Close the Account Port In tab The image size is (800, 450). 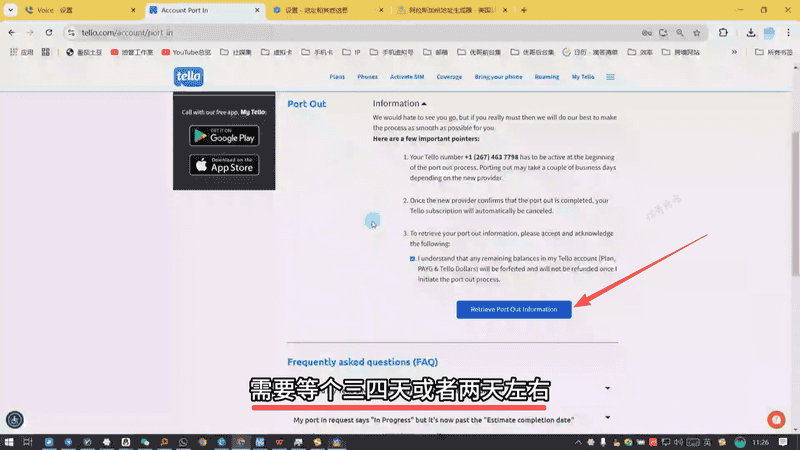pyautogui.click(x=257, y=10)
